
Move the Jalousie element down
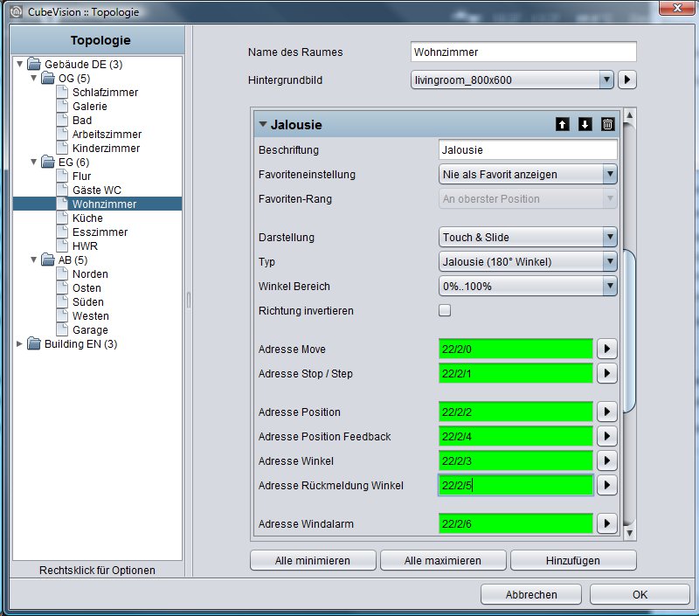click(x=585, y=124)
